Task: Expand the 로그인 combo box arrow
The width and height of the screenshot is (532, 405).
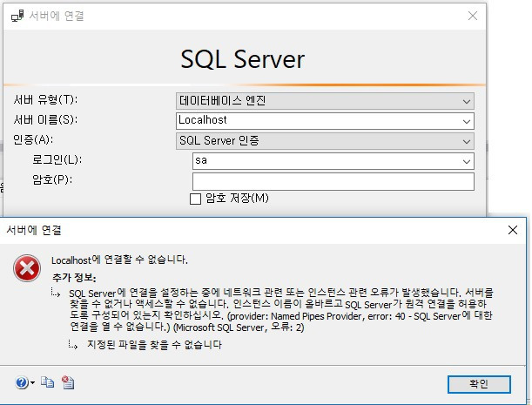Action: coord(467,161)
